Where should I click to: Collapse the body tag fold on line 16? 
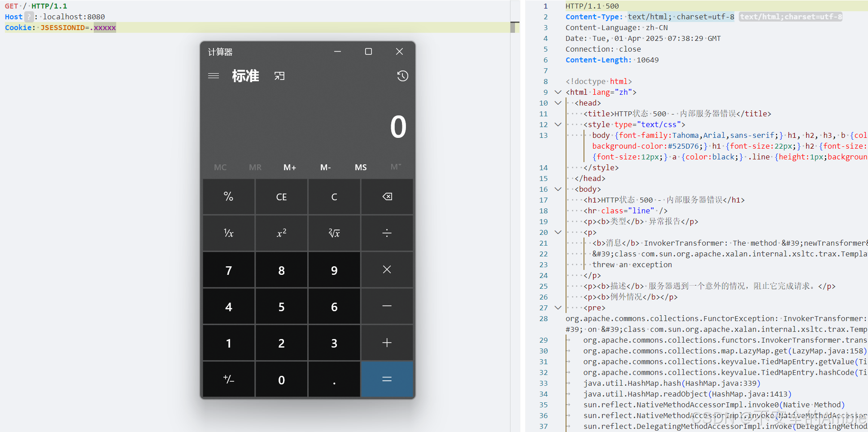[x=558, y=189]
